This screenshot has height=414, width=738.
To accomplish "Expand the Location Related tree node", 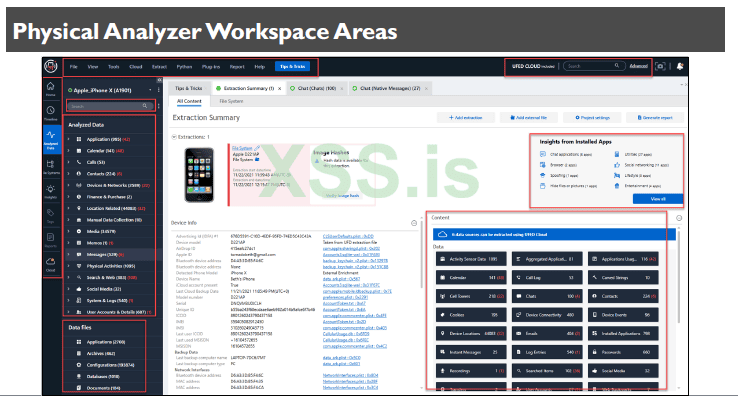I will (x=69, y=208).
